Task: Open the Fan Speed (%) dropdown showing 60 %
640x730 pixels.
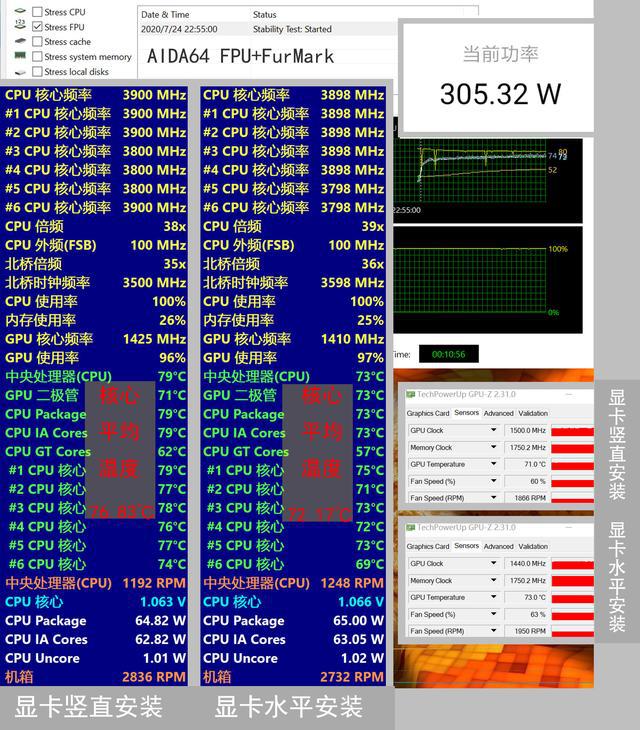Action: pyautogui.click(x=493, y=481)
